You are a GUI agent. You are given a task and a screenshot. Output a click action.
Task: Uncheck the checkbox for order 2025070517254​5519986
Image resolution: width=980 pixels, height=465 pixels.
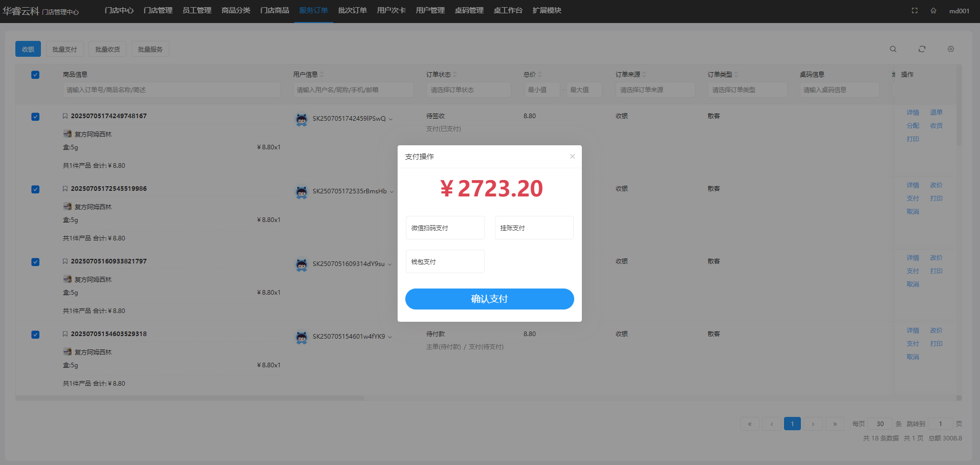point(35,189)
